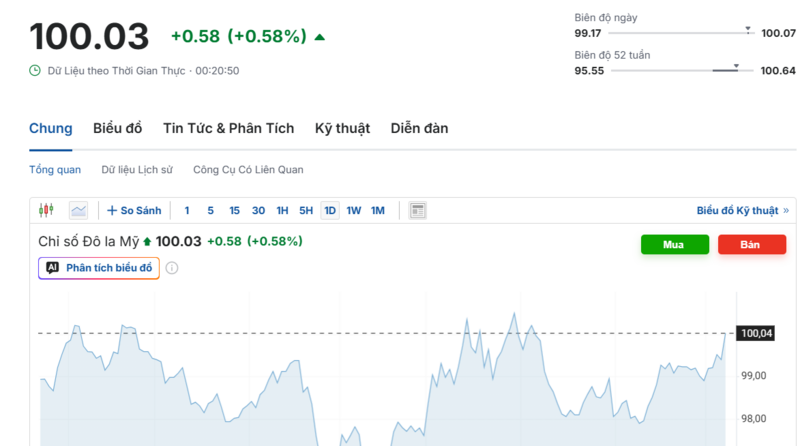Click the 52-week low value 95.55

(589, 70)
